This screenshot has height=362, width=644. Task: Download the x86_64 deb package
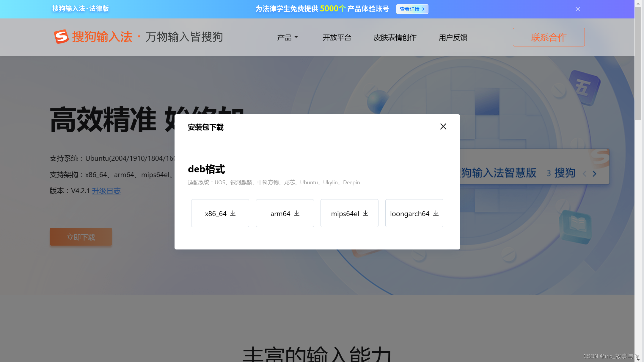[220, 213]
